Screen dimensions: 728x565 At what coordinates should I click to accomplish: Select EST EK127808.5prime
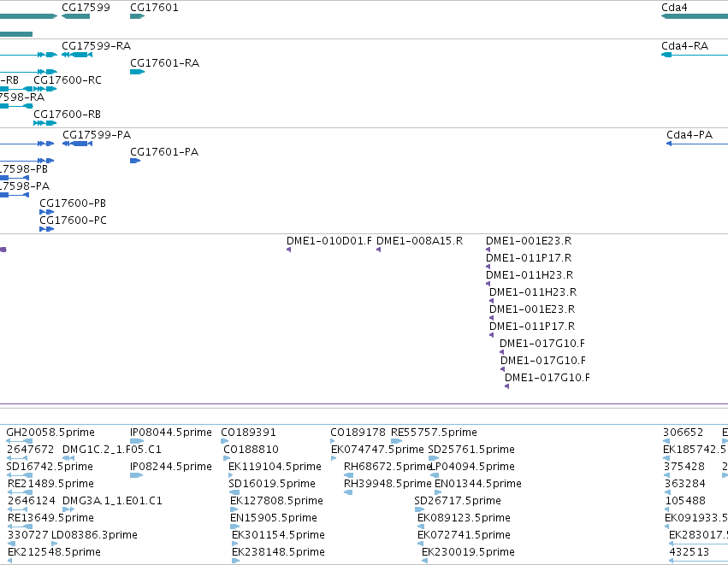276,501
